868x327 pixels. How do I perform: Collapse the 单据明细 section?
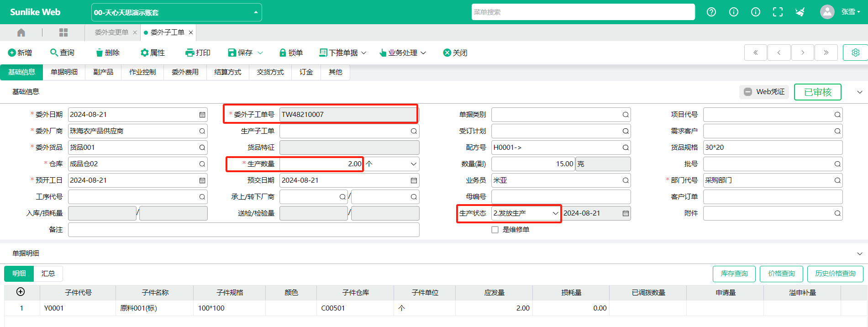coord(859,253)
